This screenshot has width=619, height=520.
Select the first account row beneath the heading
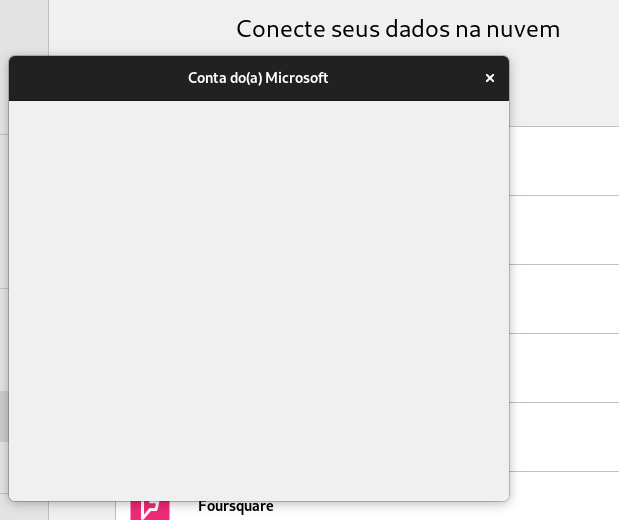click(563, 161)
